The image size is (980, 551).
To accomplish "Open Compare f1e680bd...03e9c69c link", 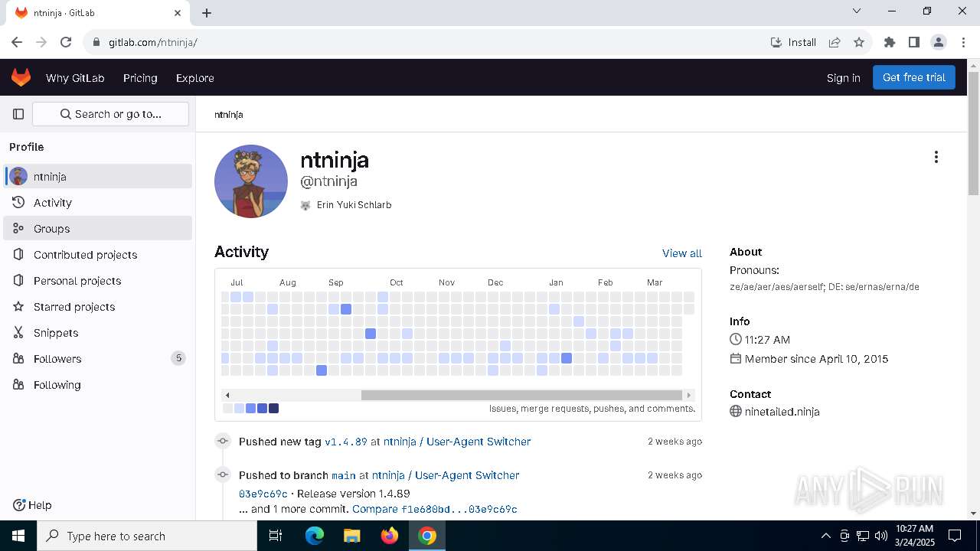I will (435, 509).
